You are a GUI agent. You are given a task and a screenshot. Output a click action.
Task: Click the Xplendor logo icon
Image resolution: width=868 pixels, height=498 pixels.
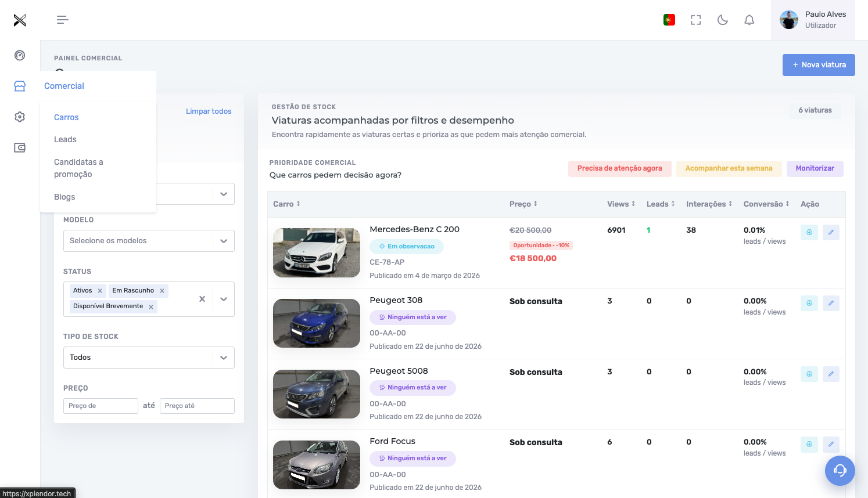pyautogui.click(x=20, y=20)
